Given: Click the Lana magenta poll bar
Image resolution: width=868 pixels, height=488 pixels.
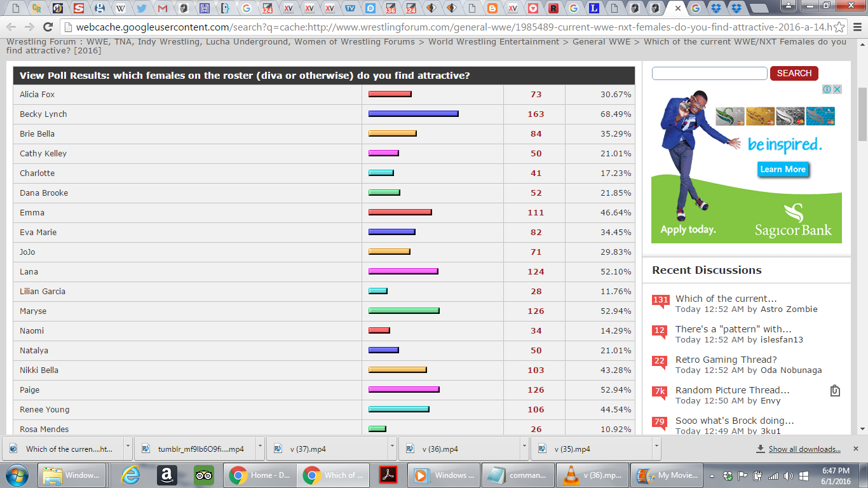Looking at the screenshot, I should pos(403,271).
